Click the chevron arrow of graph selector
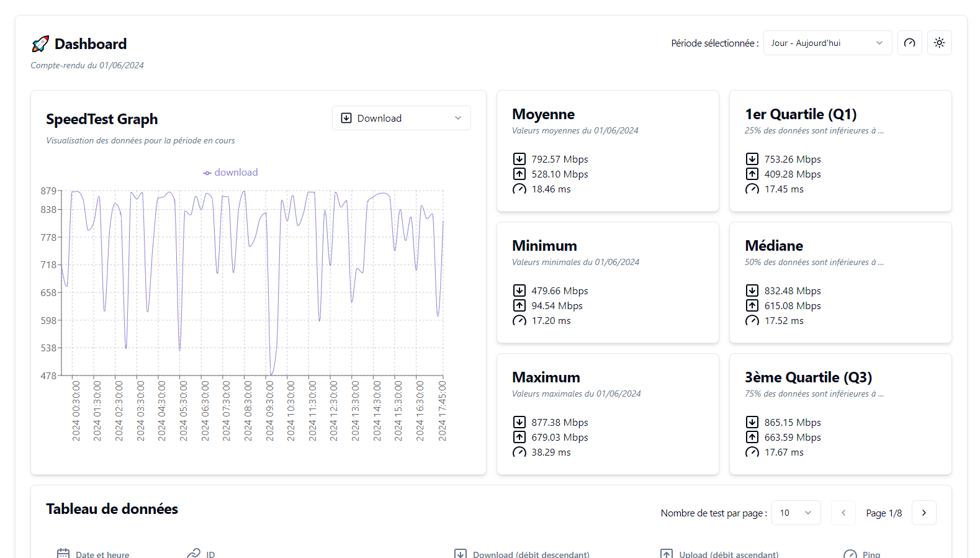 coord(458,118)
